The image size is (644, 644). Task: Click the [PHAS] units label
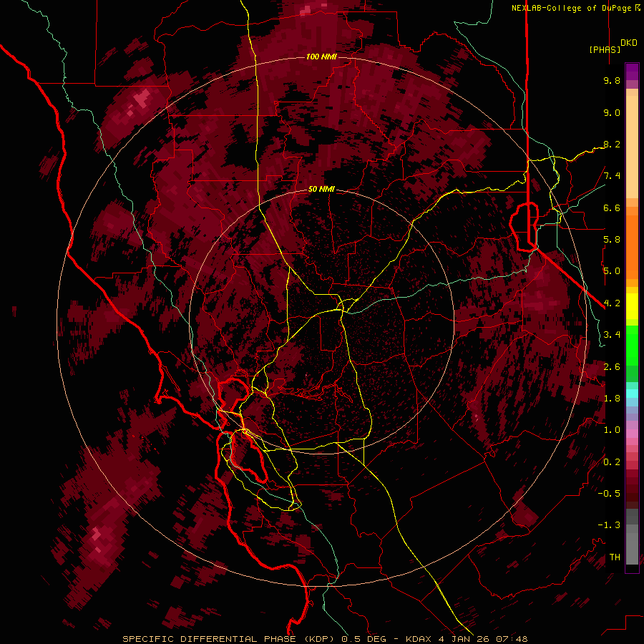click(605, 50)
